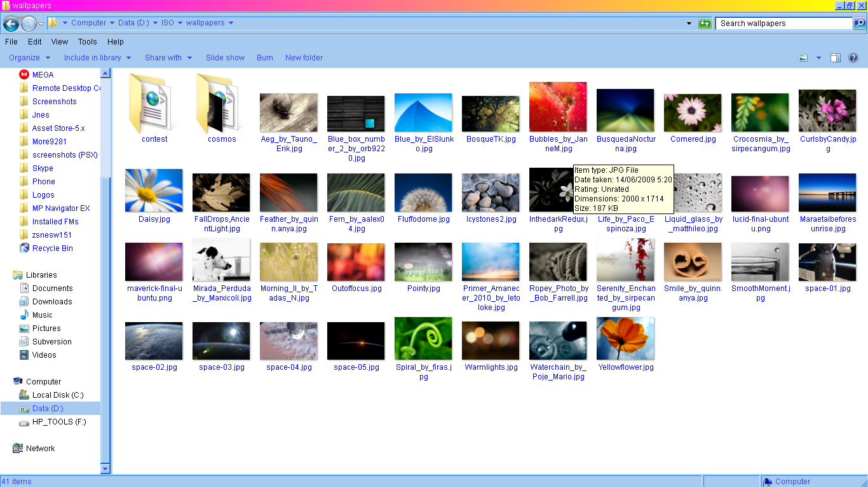This screenshot has width=868, height=488.
Task: Open the File menu
Action: point(11,42)
